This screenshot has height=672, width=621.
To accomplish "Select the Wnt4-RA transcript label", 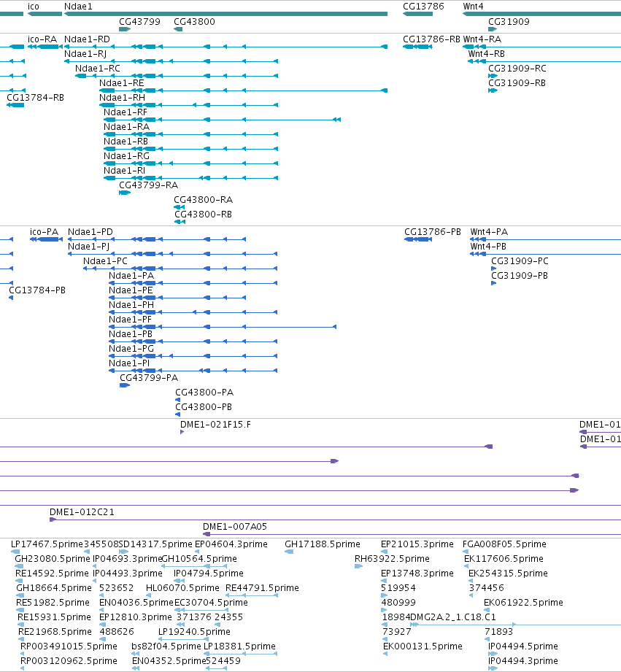I will coord(482,39).
